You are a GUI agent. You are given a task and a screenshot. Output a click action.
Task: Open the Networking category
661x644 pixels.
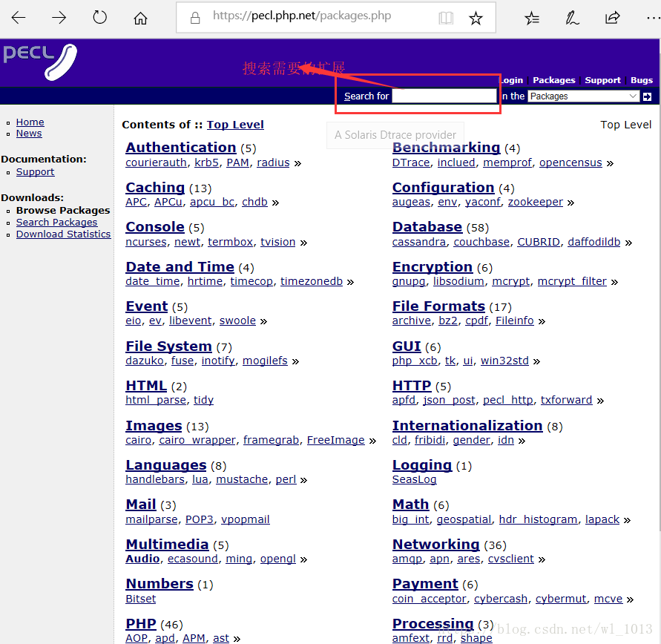coord(436,544)
